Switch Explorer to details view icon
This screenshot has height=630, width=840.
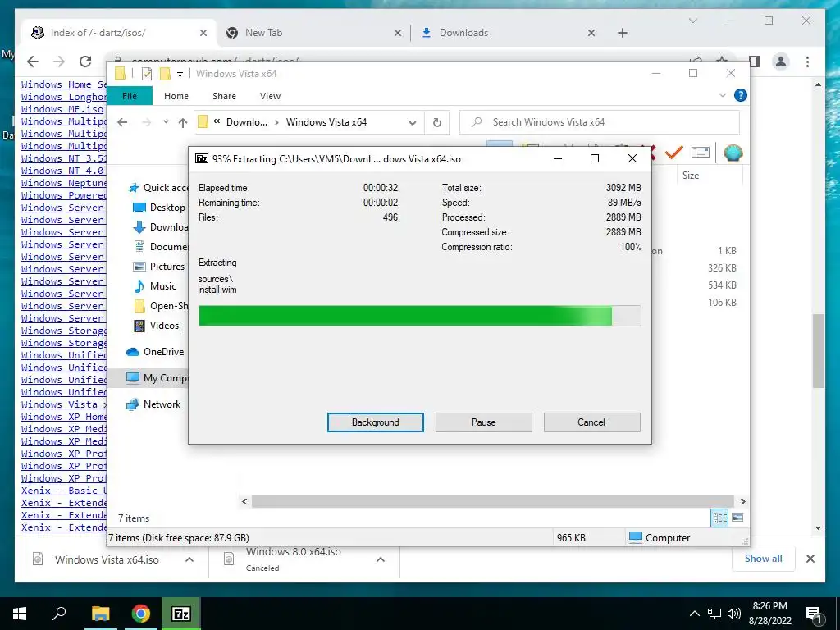click(719, 518)
